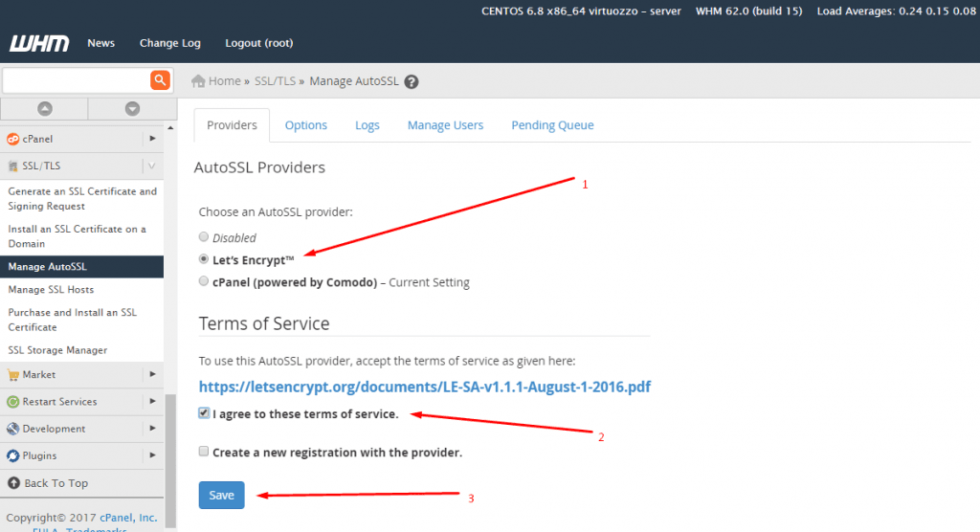
Task: Open News in the top menu
Action: click(101, 43)
